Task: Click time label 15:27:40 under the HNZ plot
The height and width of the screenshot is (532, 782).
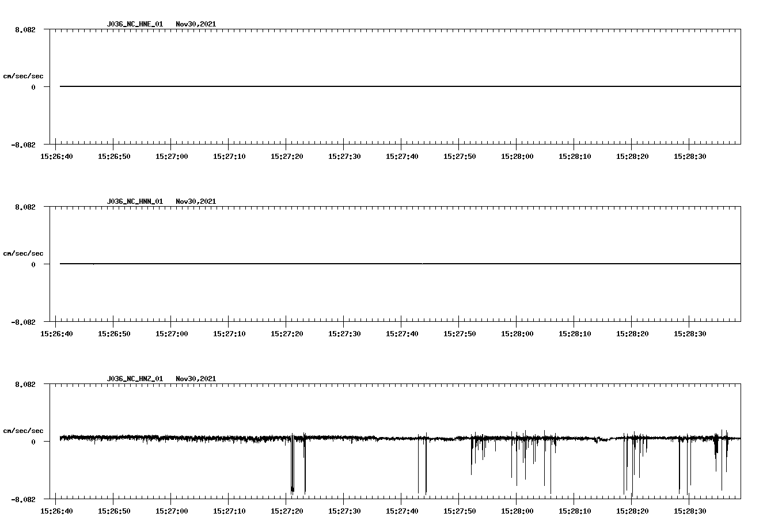Action: click(x=402, y=511)
